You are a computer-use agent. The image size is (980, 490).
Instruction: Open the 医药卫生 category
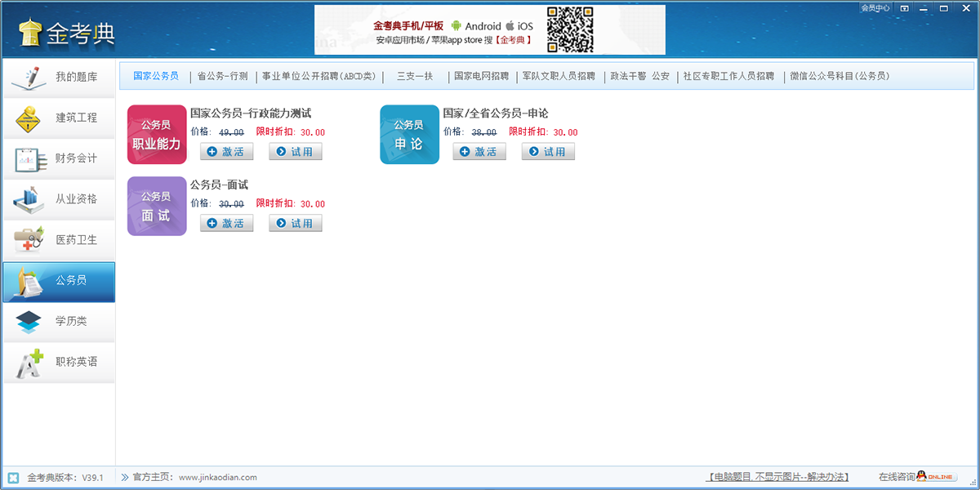click(59, 240)
